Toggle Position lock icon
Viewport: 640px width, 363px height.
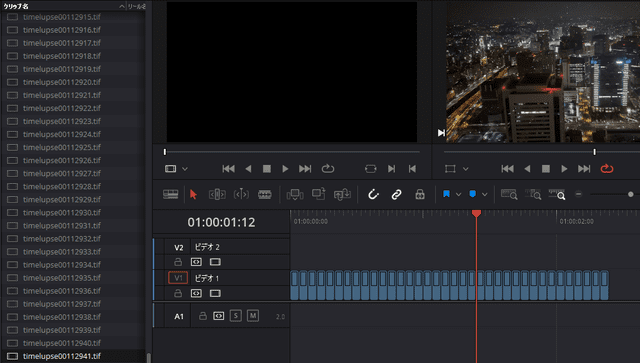coord(420,194)
